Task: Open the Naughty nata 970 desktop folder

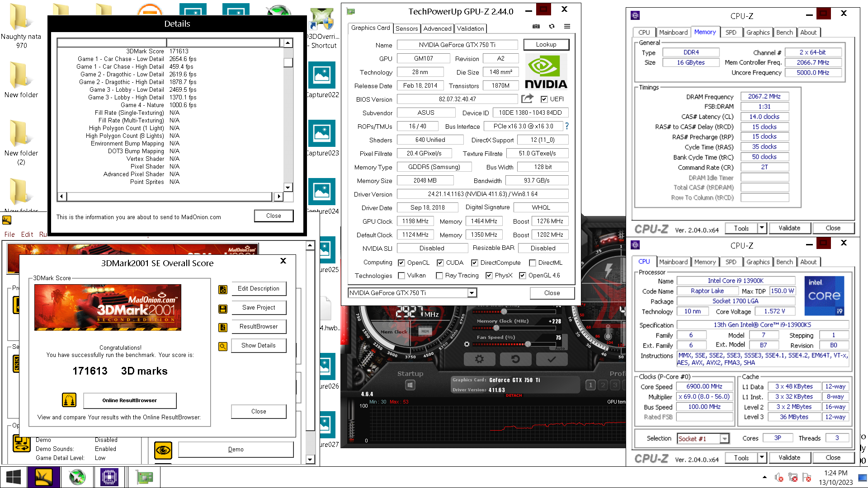Action: click(21, 26)
